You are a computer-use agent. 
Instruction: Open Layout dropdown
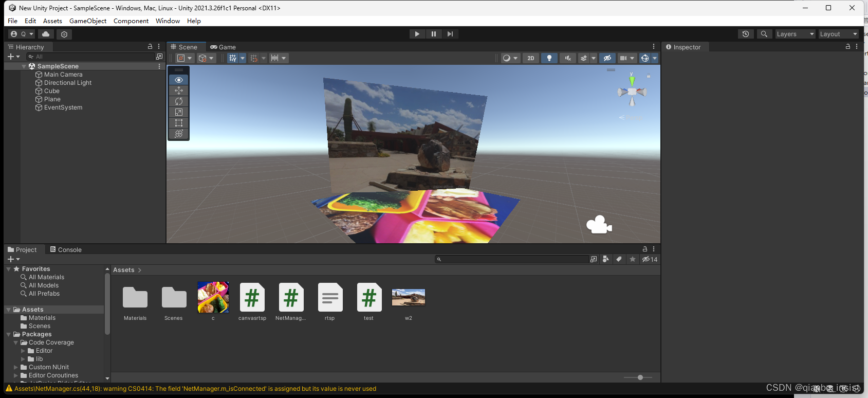(x=838, y=34)
